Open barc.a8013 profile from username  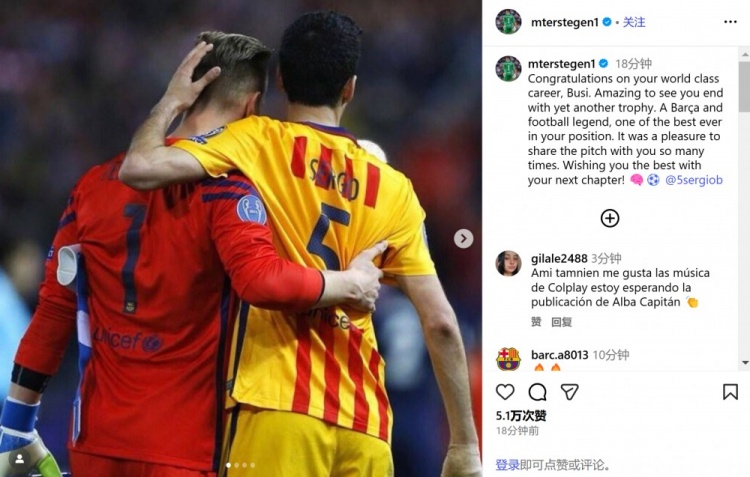click(560, 355)
